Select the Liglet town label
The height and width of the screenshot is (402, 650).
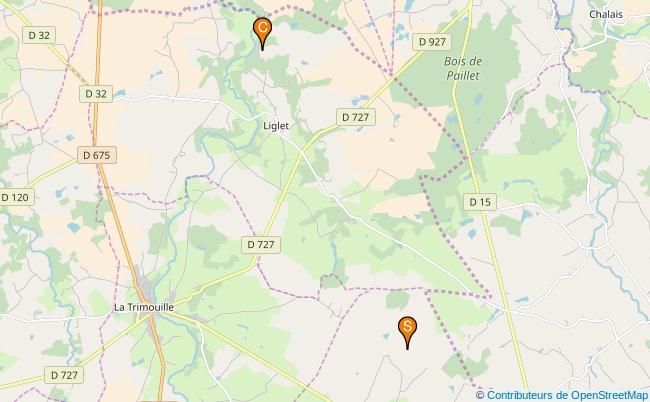pyautogui.click(x=276, y=126)
